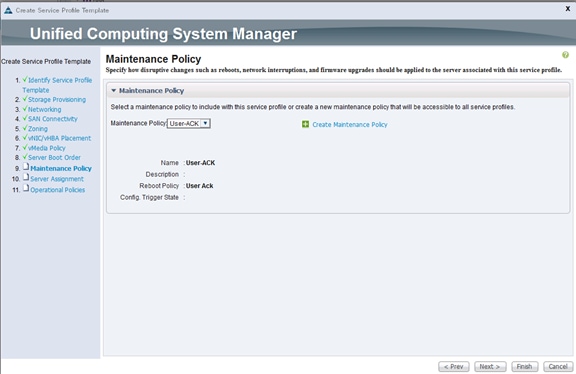Click the Next button
The height and width of the screenshot is (374, 576).
click(490, 367)
